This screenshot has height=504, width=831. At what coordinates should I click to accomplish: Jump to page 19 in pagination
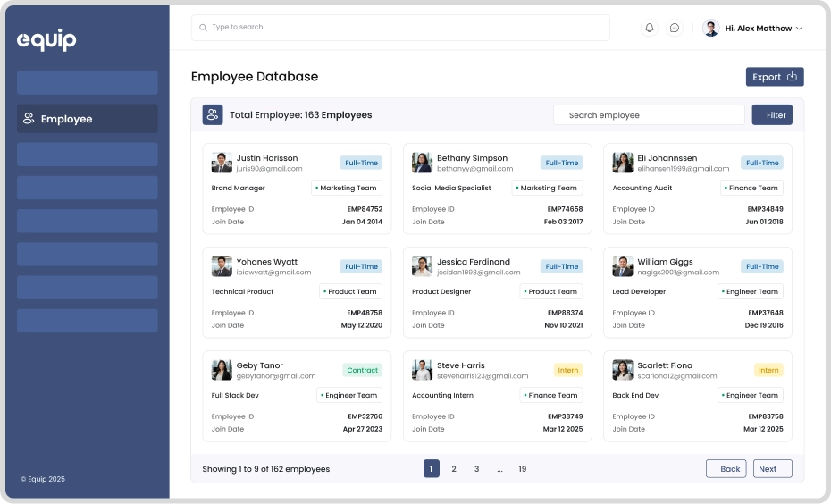(523, 469)
